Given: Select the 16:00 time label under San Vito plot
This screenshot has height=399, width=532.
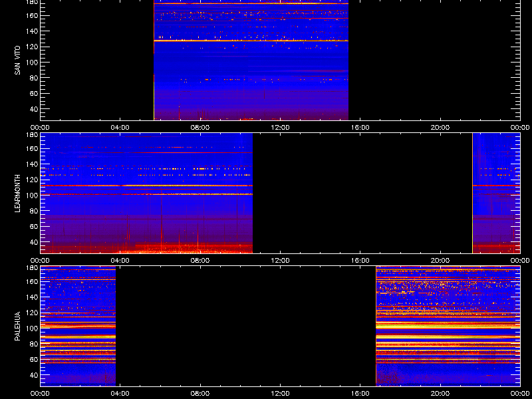Looking at the screenshot, I should coord(360,128).
